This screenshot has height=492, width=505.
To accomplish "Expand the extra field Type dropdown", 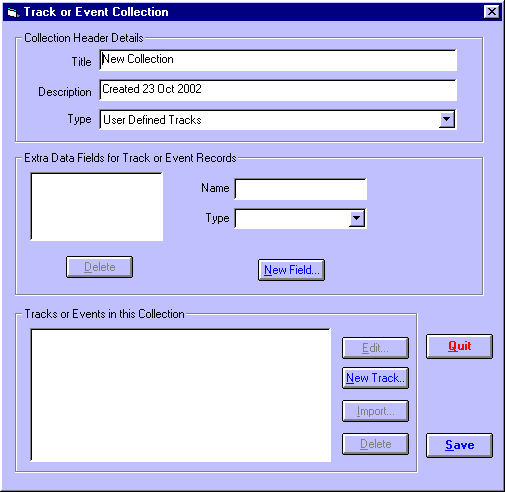I will [357, 218].
